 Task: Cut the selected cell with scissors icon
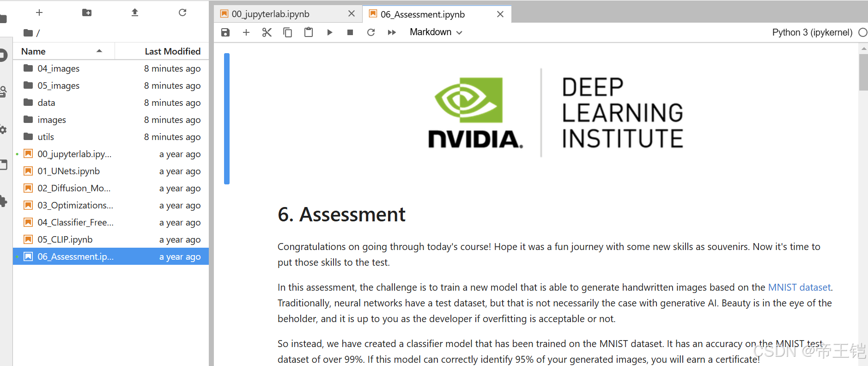(x=267, y=32)
